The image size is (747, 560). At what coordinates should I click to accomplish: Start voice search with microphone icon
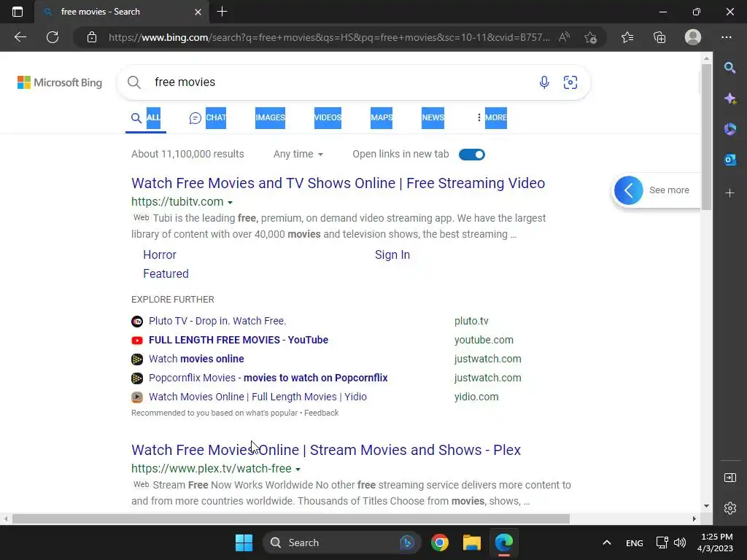point(544,82)
